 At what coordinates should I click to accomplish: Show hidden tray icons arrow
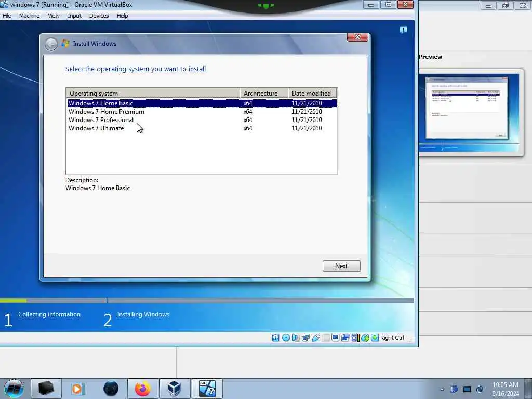point(442,389)
